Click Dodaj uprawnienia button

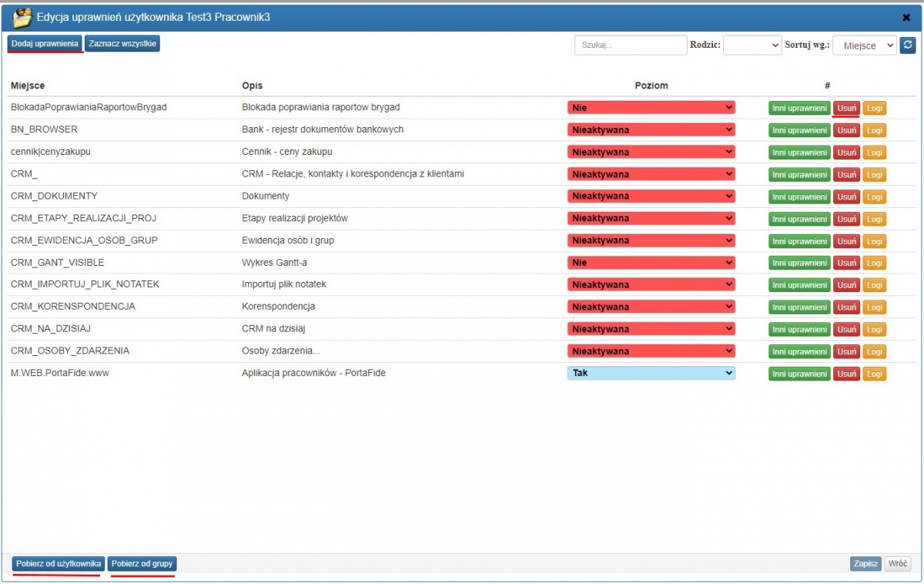click(45, 44)
